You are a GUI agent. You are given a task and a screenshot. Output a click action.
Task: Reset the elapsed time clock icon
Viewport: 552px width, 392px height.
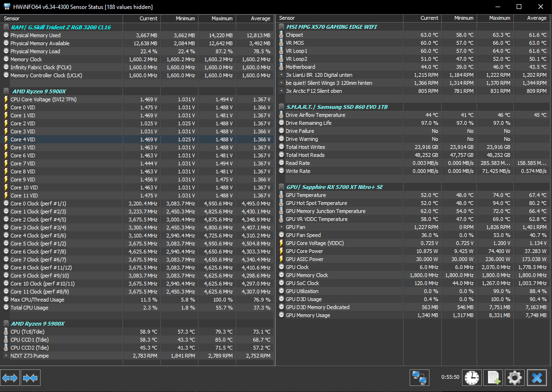click(x=472, y=378)
